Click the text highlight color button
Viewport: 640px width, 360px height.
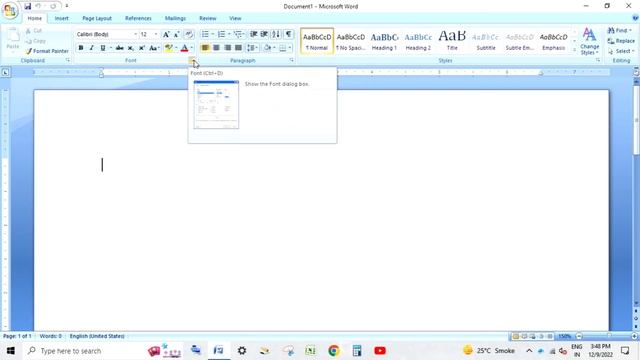(x=168, y=48)
